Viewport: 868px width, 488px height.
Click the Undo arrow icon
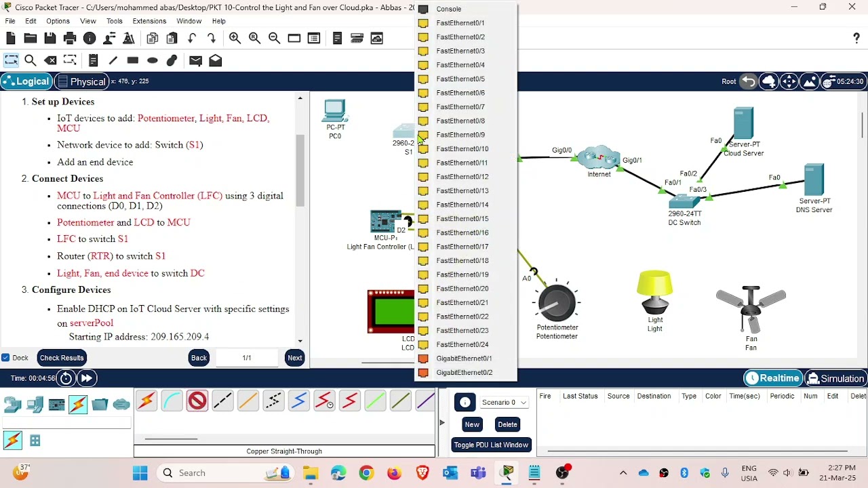click(x=192, y=39)
